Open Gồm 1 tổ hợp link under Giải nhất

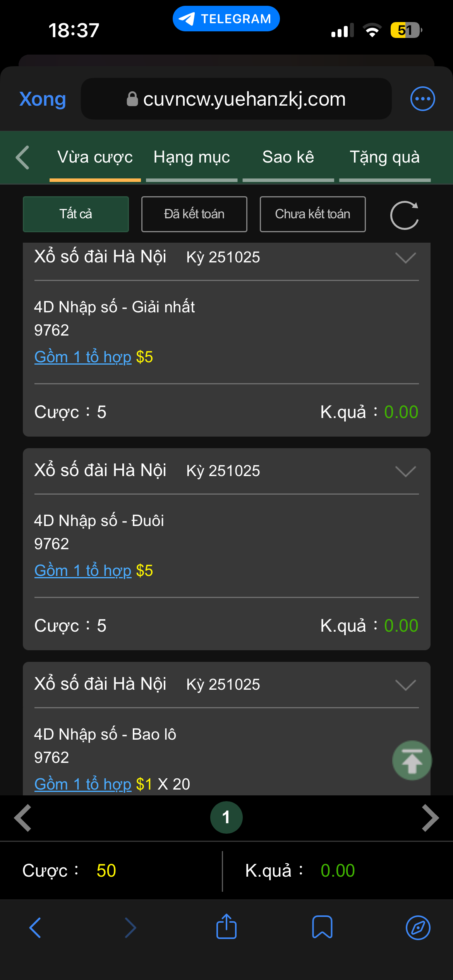pos(83,357)
